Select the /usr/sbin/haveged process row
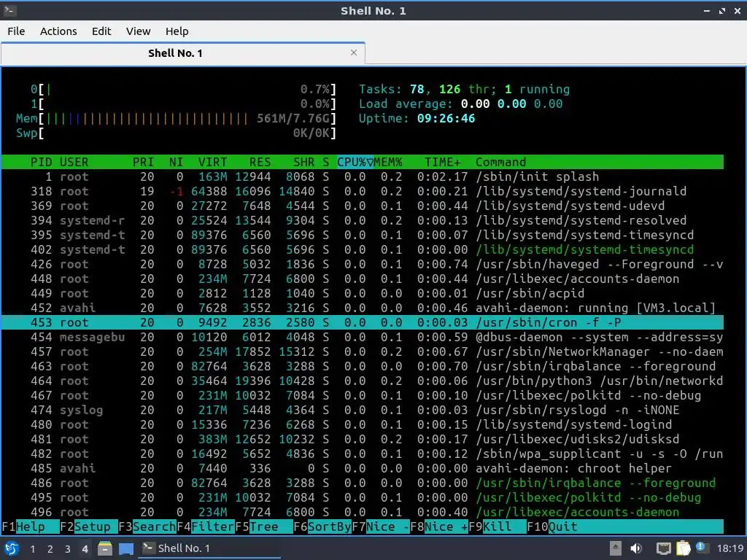 click(x=362, y=264)
